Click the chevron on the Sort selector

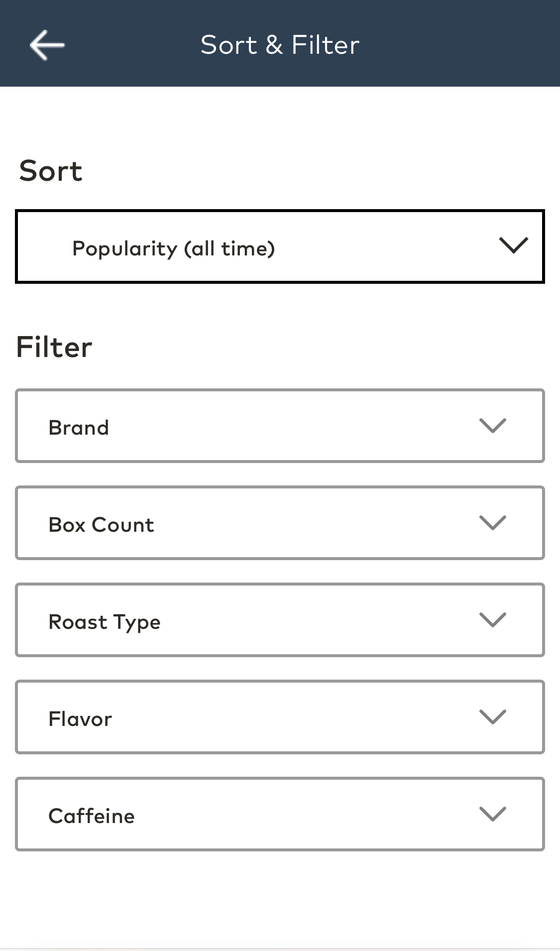513,245
